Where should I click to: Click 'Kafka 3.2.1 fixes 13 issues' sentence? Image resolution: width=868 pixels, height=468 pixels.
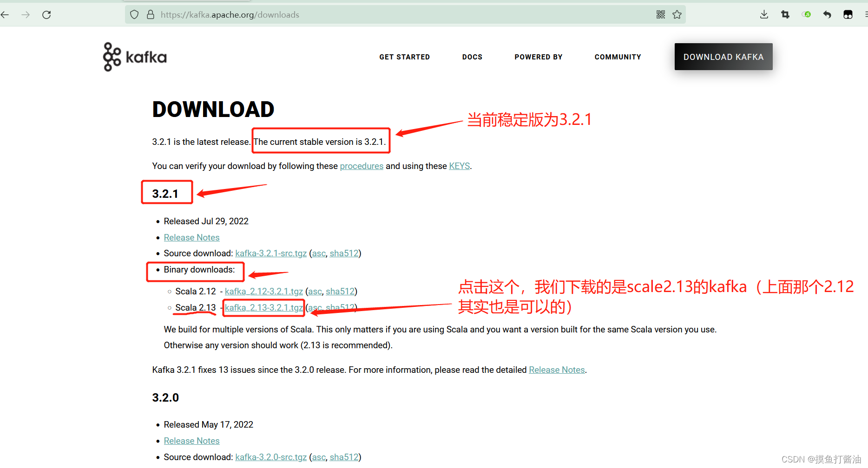249,370
